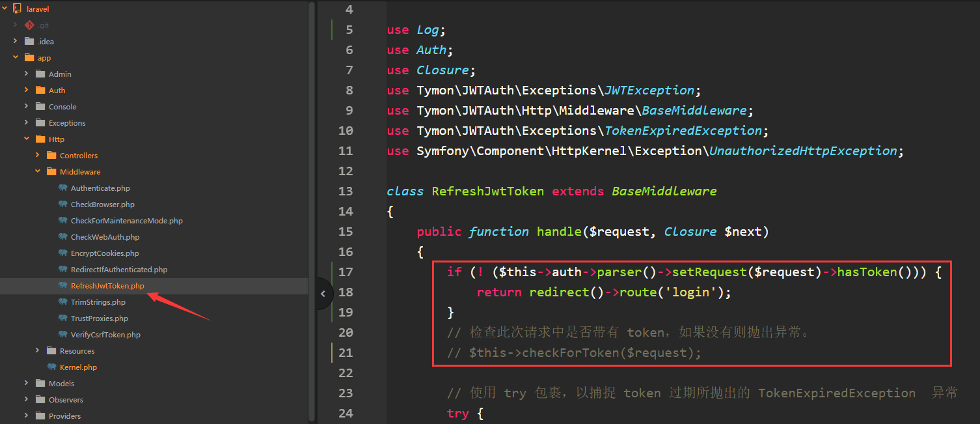This screenshot has width=980, height=424.
Task: Select RefreshJwtToken.php in the tree
Action: click(x=107, y=286)
